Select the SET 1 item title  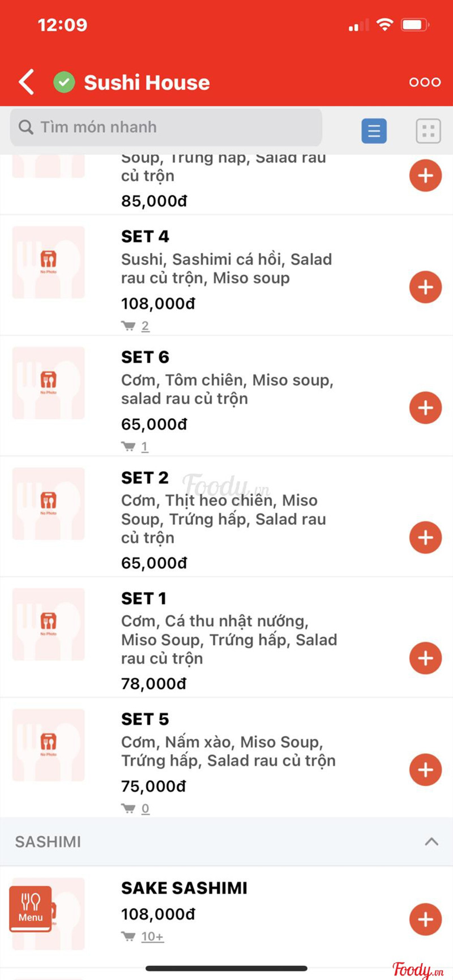pos(144,598)
